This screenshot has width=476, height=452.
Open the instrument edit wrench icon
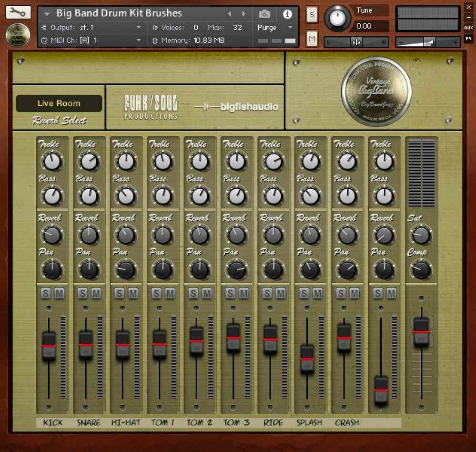[x=18, y=12]
